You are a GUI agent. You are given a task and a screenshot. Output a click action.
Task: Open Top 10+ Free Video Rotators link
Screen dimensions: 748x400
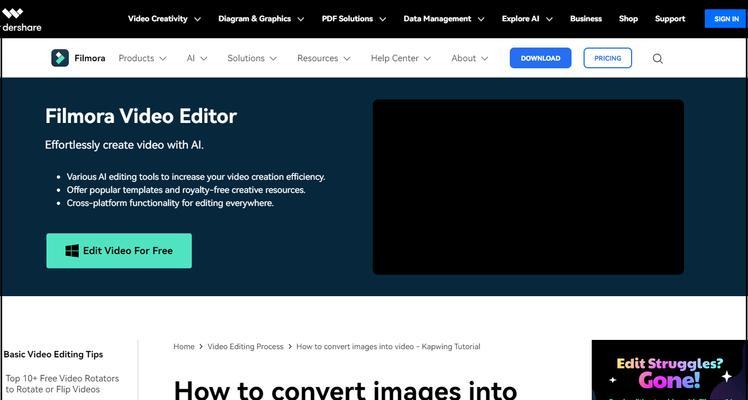click(62, 384)
